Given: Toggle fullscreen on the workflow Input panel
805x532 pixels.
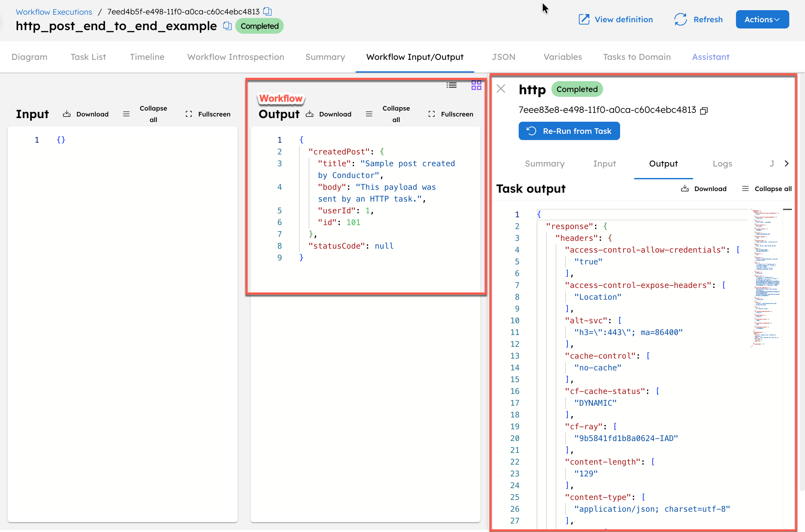Looking at the screenshot, I should click(x=208, y=114).
